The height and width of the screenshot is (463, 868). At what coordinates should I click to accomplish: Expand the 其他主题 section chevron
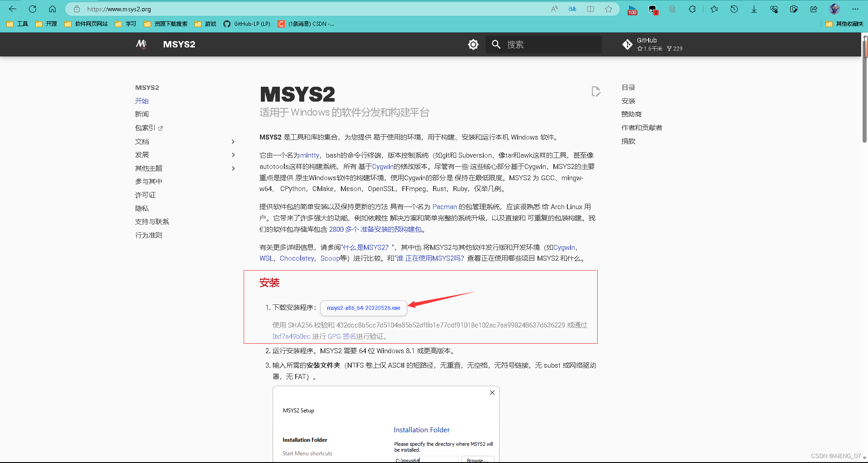(x=233, y=168)
